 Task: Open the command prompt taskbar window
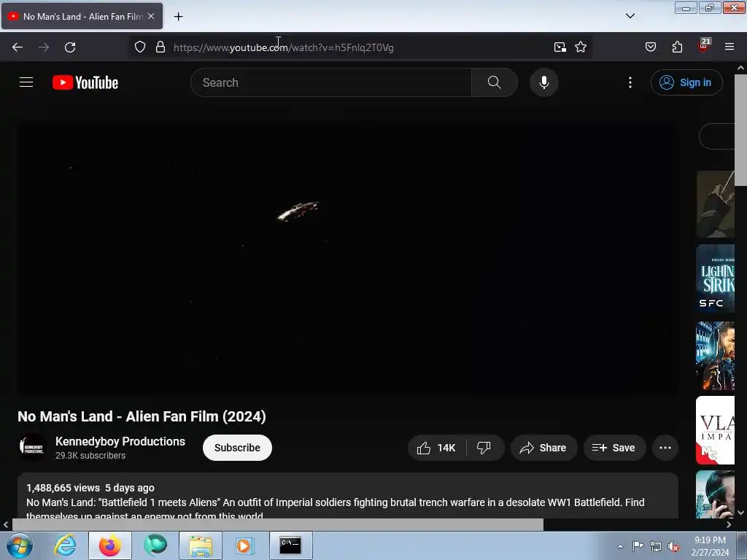tap(290, 545)
